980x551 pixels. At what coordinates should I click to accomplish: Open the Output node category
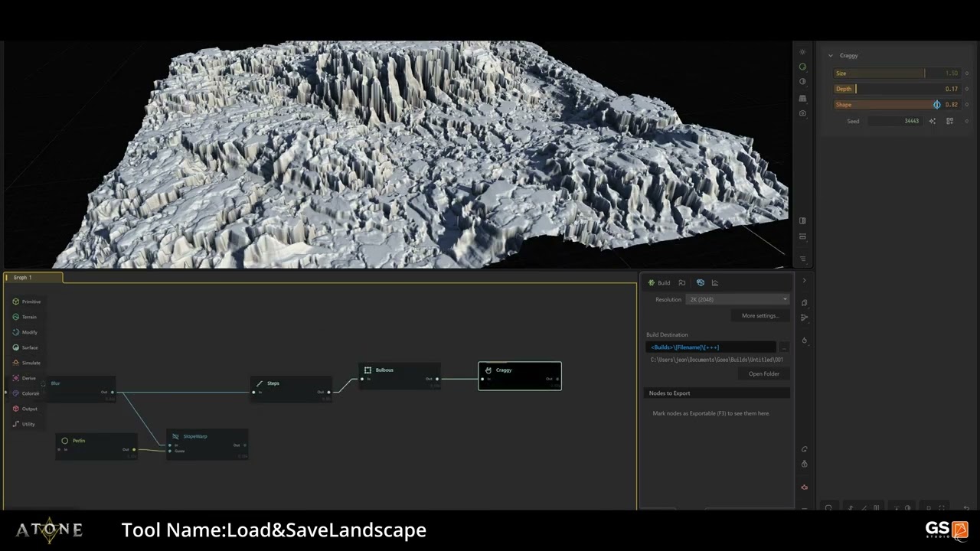pos(24,409)
